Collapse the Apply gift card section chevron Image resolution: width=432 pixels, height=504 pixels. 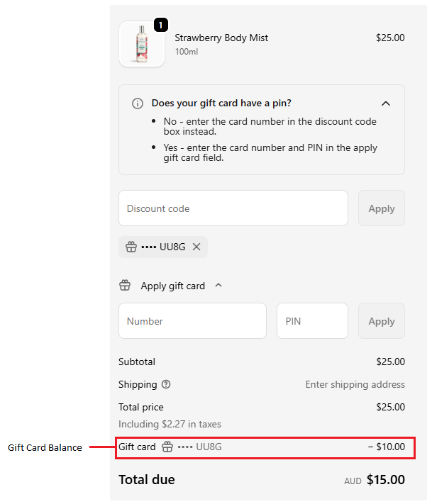(x=218, y=286)
